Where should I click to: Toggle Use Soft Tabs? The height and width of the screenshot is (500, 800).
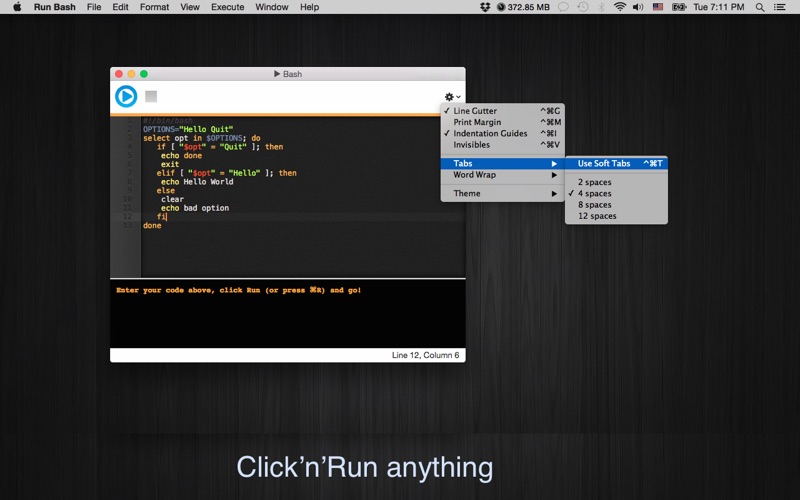point(616,163)
